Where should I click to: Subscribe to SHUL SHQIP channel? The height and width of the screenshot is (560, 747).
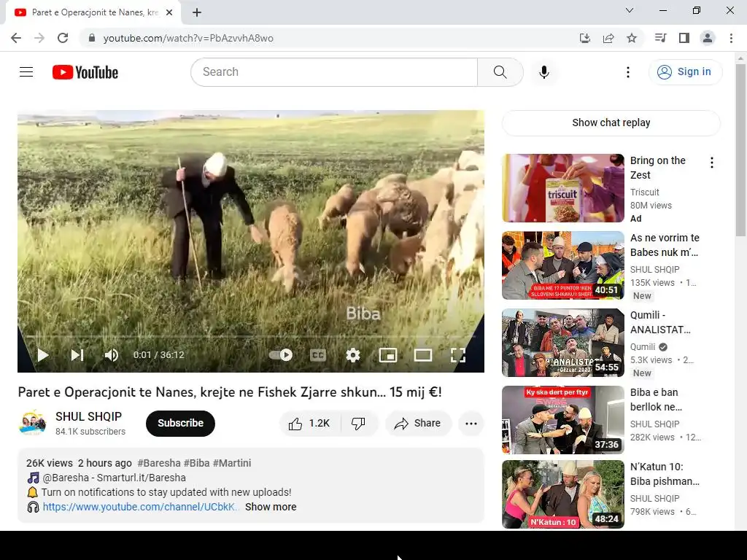[181, 424]
